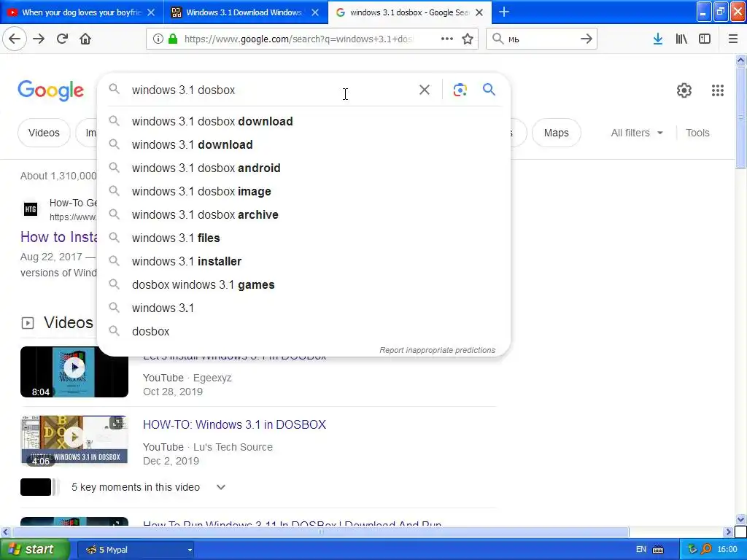The height and width of the screenshot is (560, 747).
Task: Show site information icon in address bar
Action: (x=158, y=39)
